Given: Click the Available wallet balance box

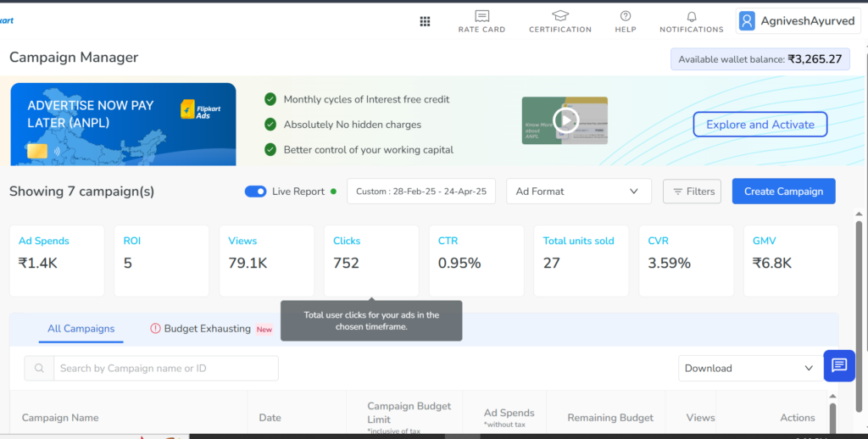Looking at the screenshot, I should coord(760,59).
